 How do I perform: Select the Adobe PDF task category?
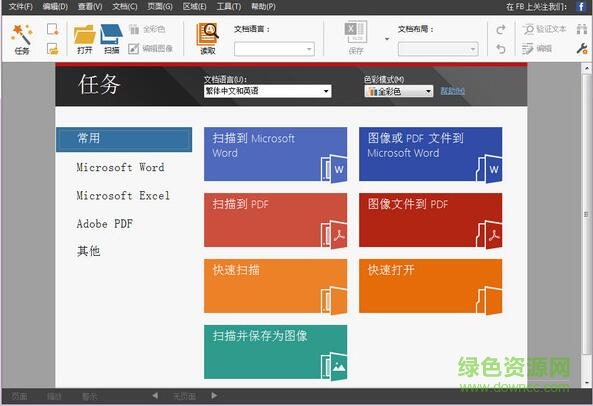tap(105, 224)
